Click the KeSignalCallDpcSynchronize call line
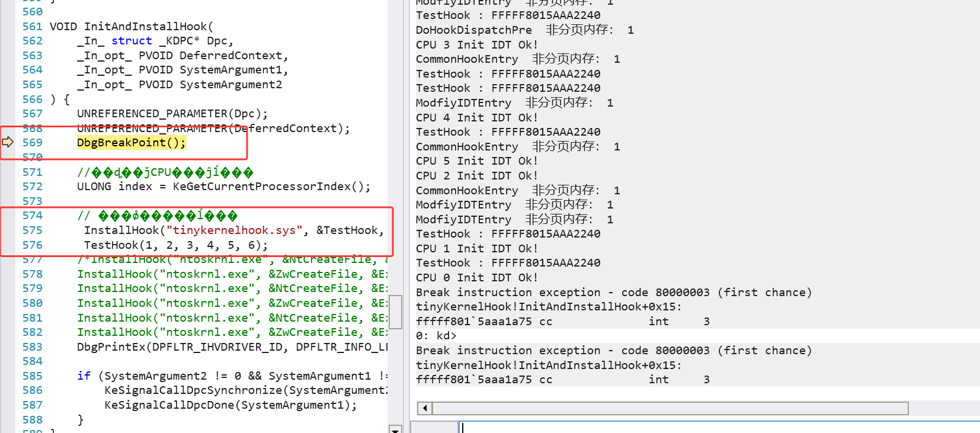 (246, 390)
